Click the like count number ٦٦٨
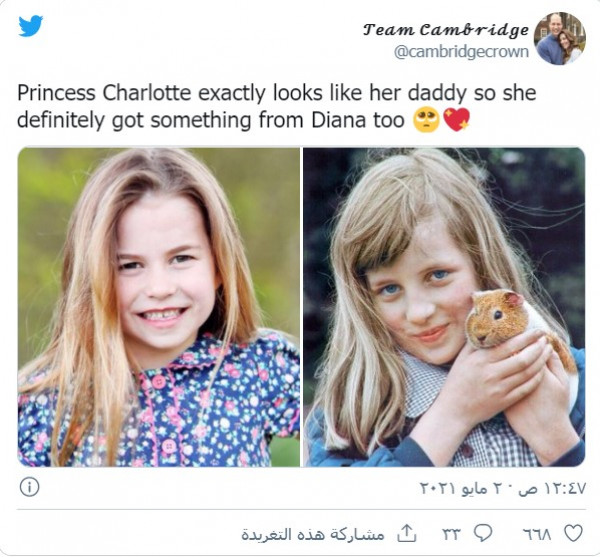 click(538, 534)
